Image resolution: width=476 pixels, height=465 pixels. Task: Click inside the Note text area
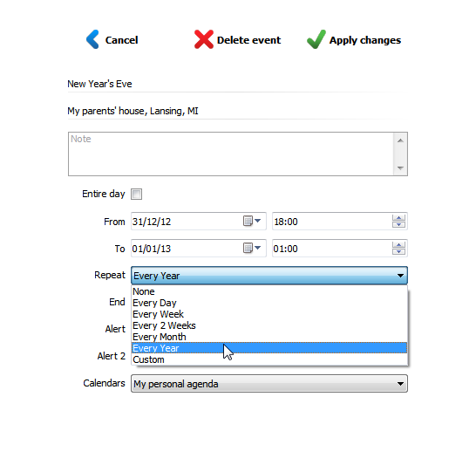[x=231, y=154]
